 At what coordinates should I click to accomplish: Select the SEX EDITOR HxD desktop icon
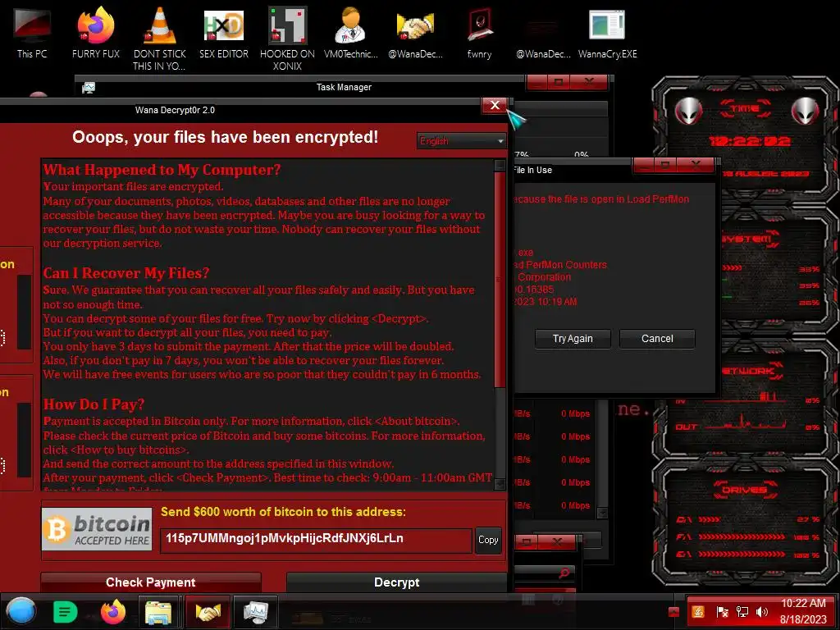224,33
